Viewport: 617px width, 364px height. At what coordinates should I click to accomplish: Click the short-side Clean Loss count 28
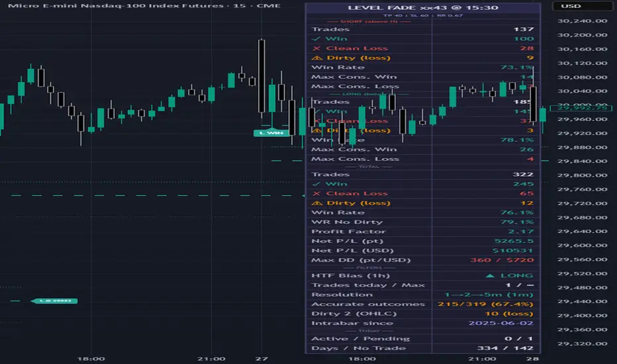click(x=526, y=48)
